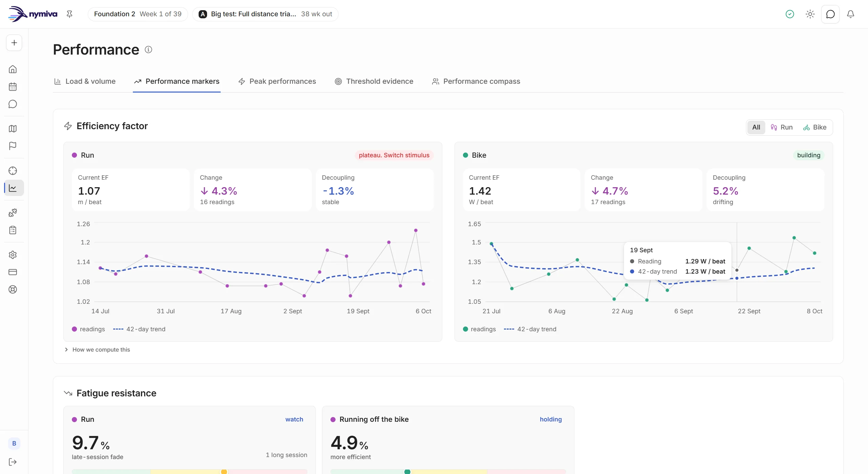Click the 19 Sept reading point on Bike chart

(737, 270)
